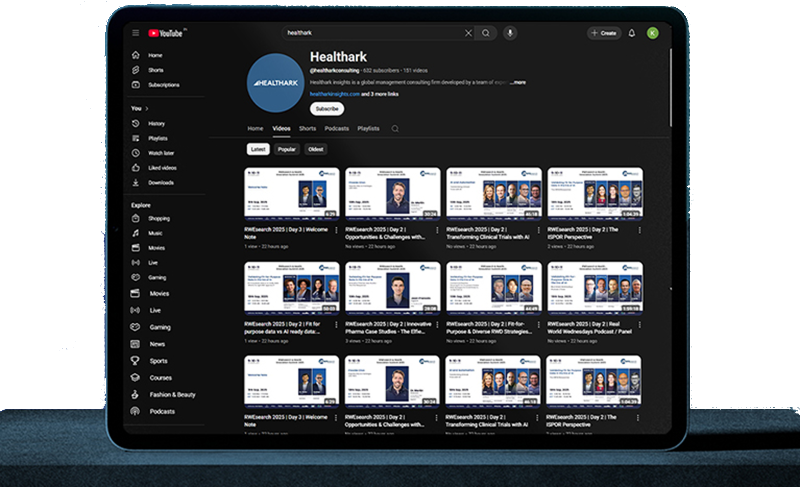Click the magnifier search button

[486, 33]
